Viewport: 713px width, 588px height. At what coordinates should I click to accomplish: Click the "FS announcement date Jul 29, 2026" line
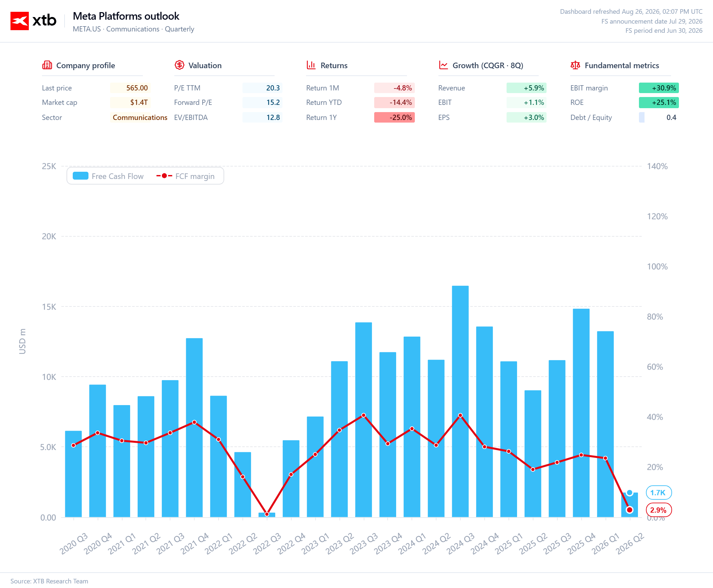652,21
